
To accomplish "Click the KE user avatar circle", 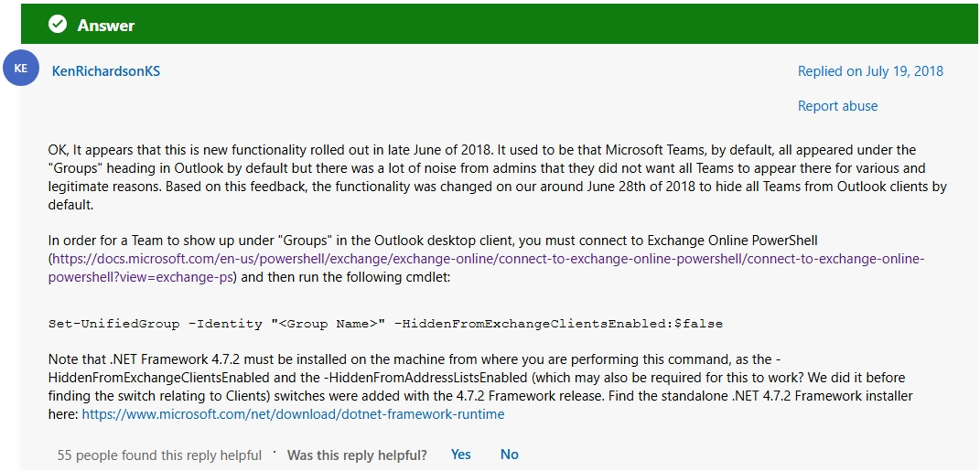I will pyautogui.click(x=20, y=69).
